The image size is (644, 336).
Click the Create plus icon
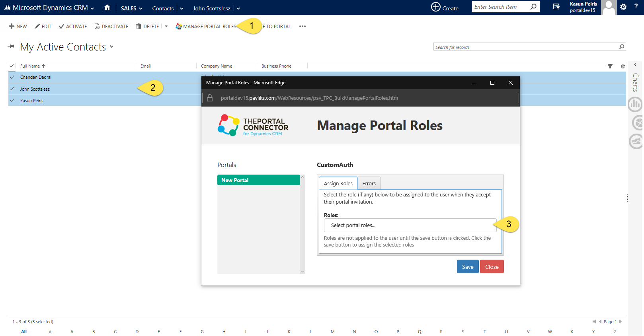pyautogui.click(x=436, y=7)
